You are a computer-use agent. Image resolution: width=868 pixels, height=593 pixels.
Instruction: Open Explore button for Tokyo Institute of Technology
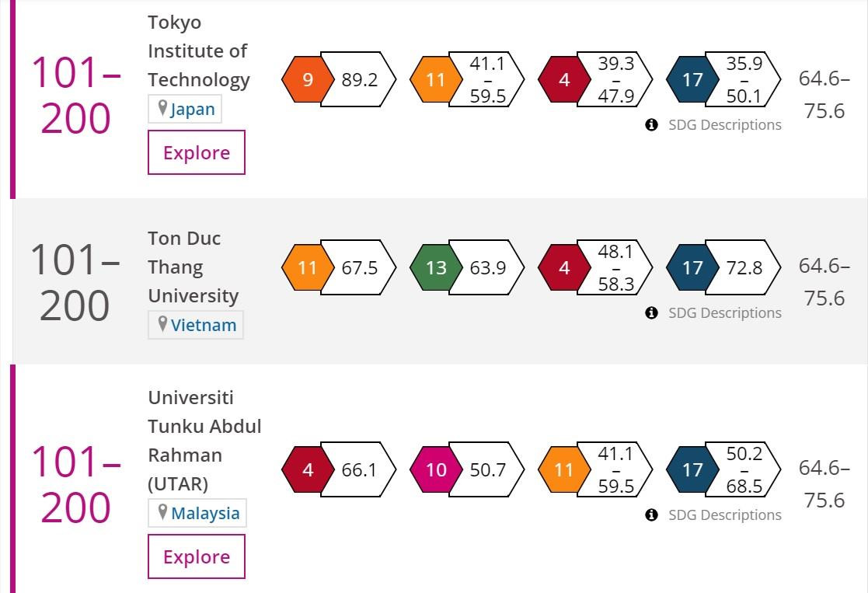point(197,152)
